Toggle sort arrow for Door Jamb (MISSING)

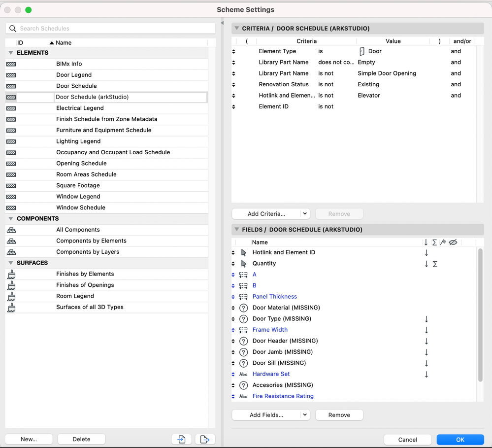pos(426,352)
